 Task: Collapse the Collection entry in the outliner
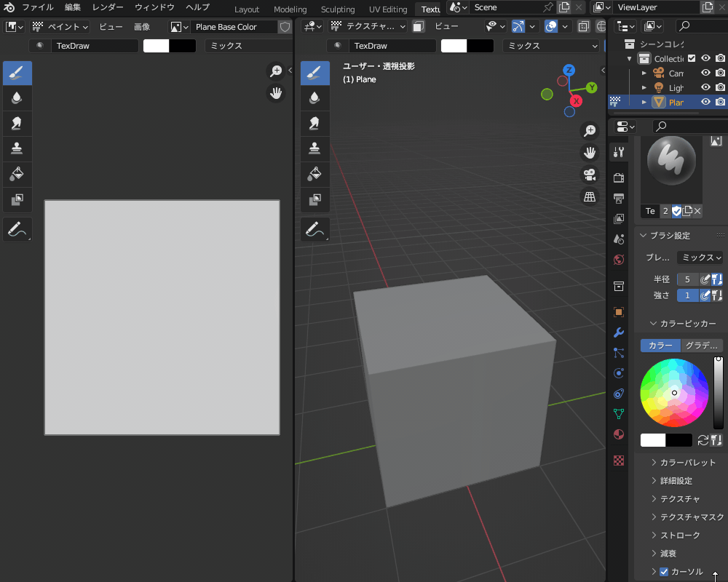pos(628,58)
